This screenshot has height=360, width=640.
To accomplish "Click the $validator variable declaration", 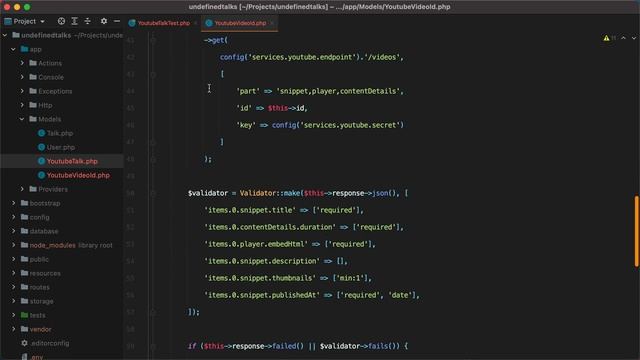I will (208, 193).
